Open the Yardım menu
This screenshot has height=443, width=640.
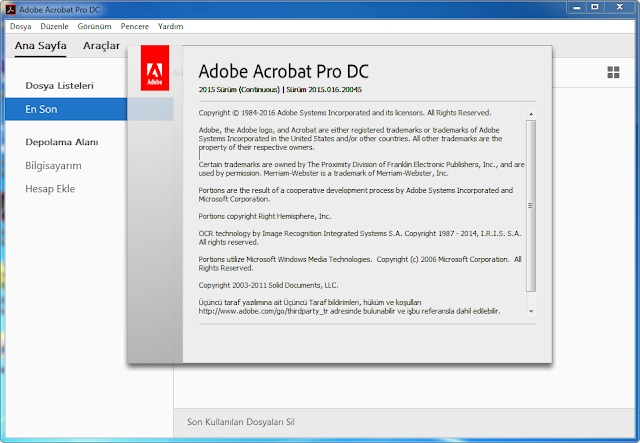click(171, 26)
